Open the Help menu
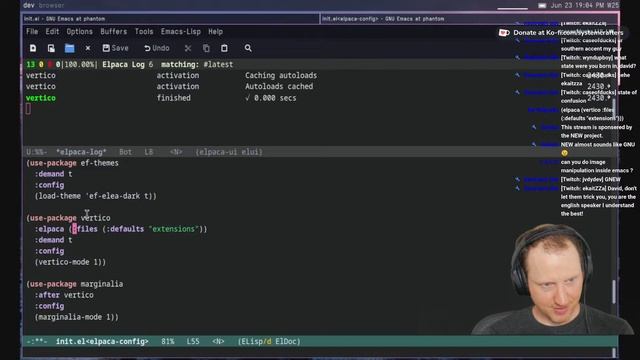Screen dimensions: 640x360 click(216, 31)
